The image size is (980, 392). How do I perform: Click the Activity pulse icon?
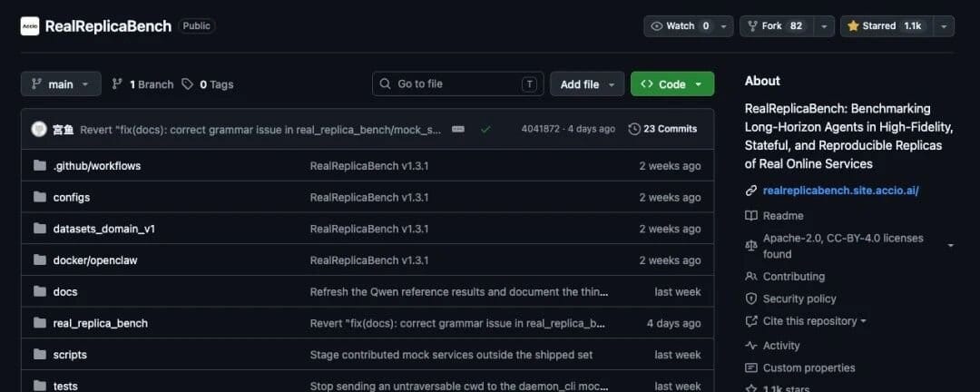(x=751, y=346)
